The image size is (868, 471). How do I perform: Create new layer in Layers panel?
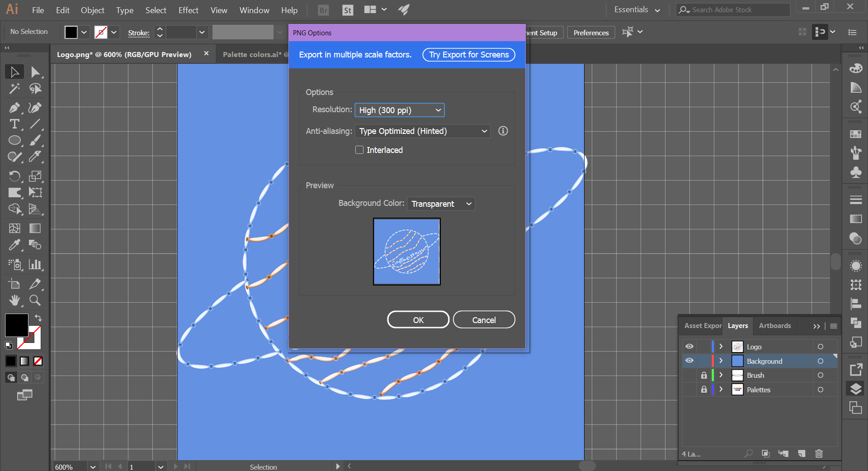(x=801, y=453)
